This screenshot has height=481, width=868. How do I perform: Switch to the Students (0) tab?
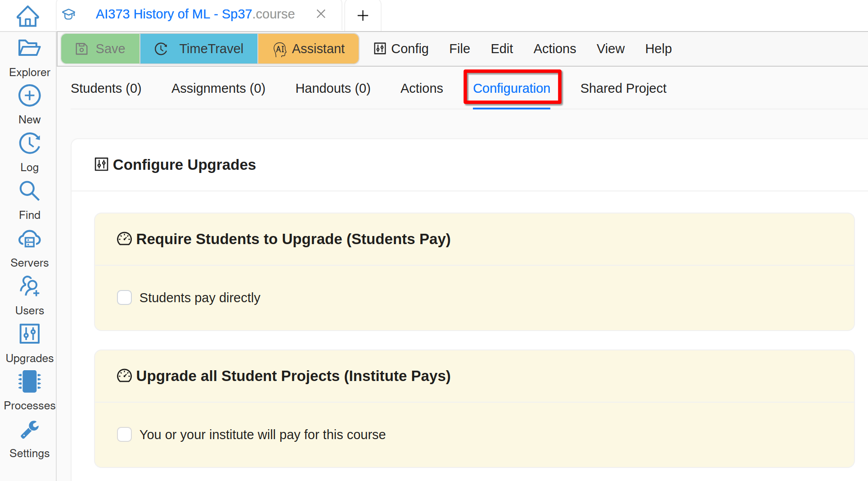tap(106, 88)
